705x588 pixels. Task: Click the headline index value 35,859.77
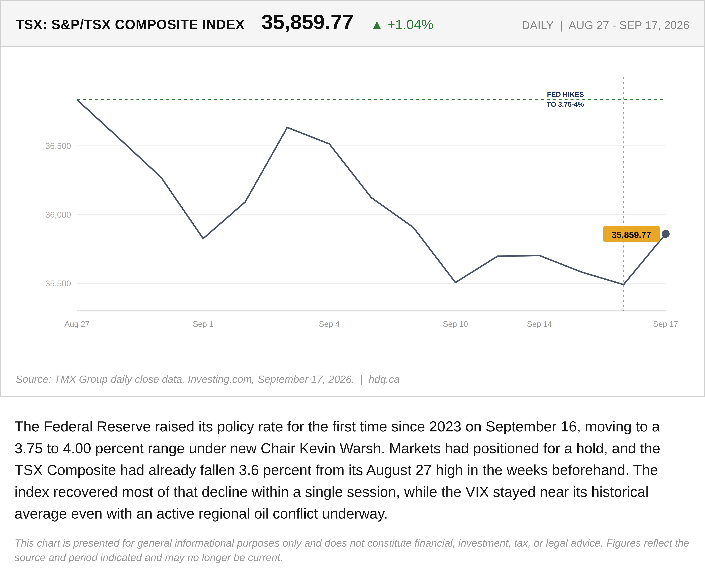pyautogui.click(x=307, y=23)
